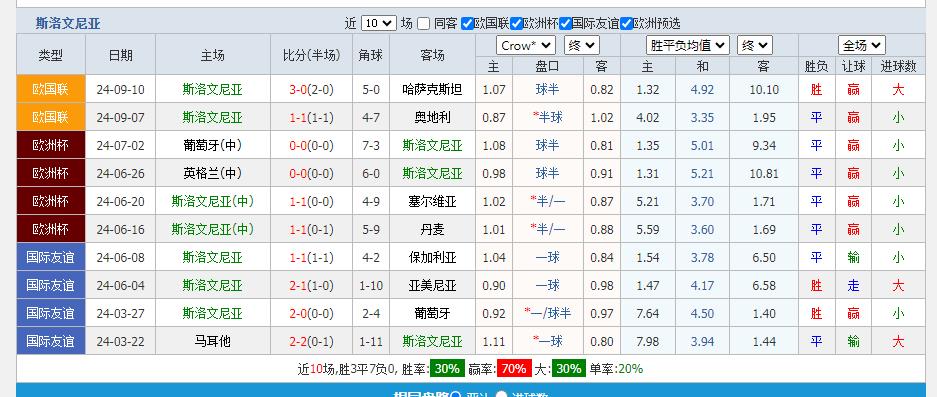Open 保加利亚 away team link
The width and height of the screenshot is (937, 397).
[432, 258]
